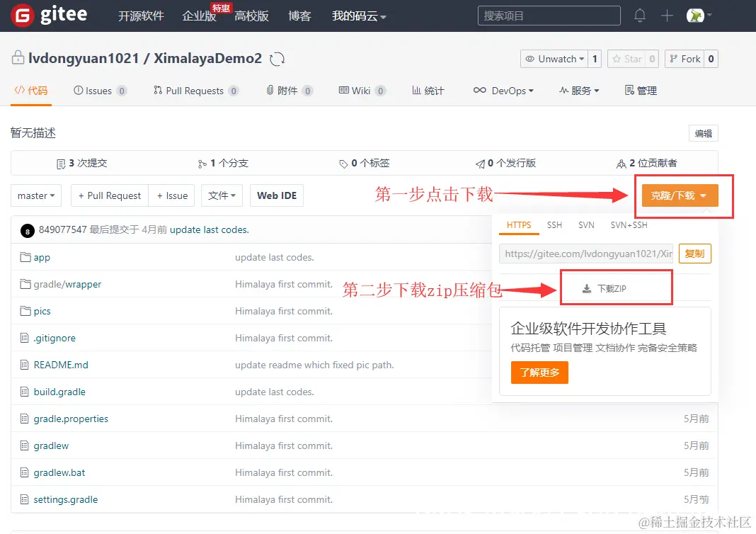Click the Star button
The image size is (756, 534).
626,59
